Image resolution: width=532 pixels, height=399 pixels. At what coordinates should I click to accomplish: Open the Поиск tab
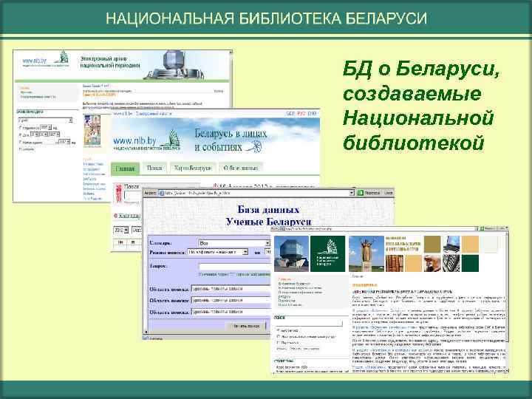coord(154,168)
